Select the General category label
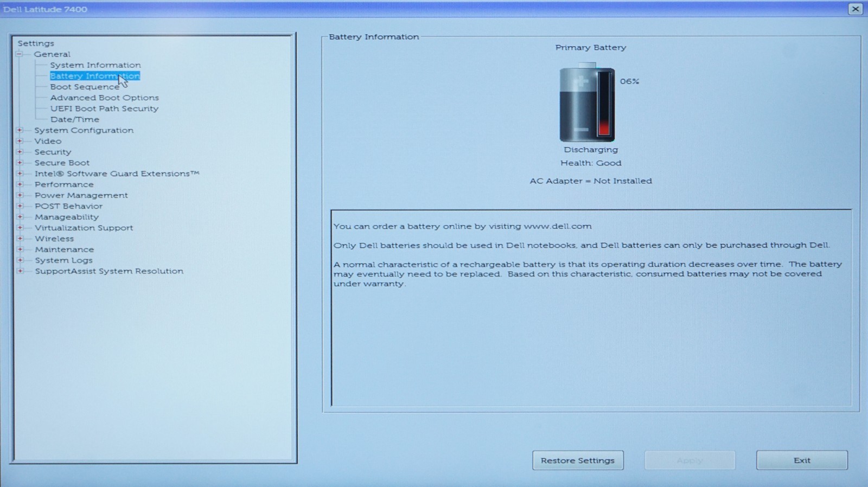The image size is (868, 487). tap(52, 54)
